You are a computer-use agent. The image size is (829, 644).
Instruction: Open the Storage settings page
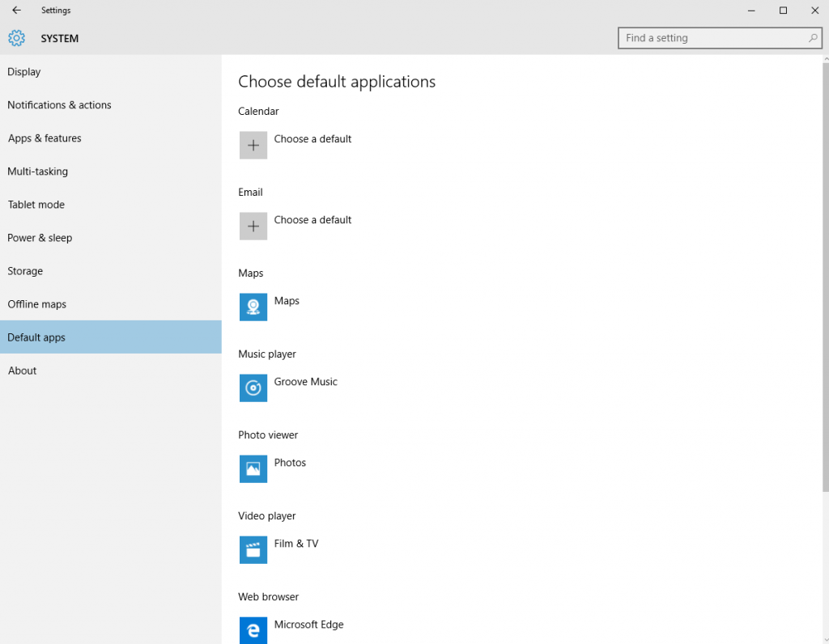110,271
